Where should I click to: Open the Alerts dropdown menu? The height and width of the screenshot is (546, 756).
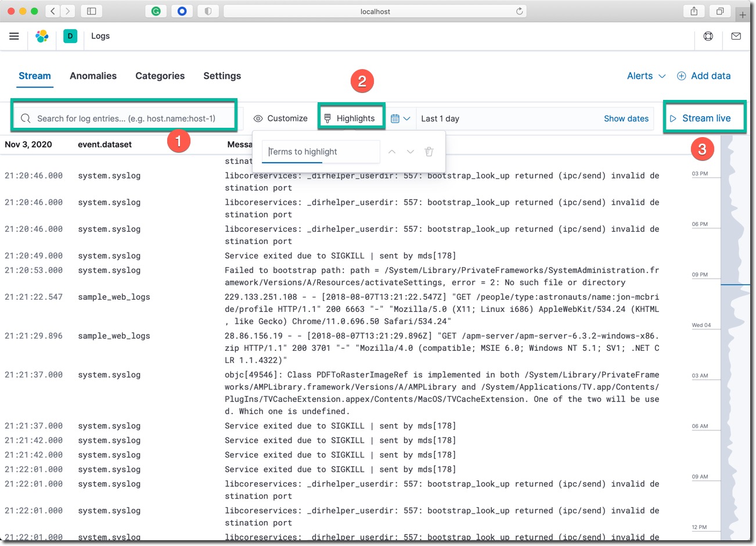(x=646, y=76)
